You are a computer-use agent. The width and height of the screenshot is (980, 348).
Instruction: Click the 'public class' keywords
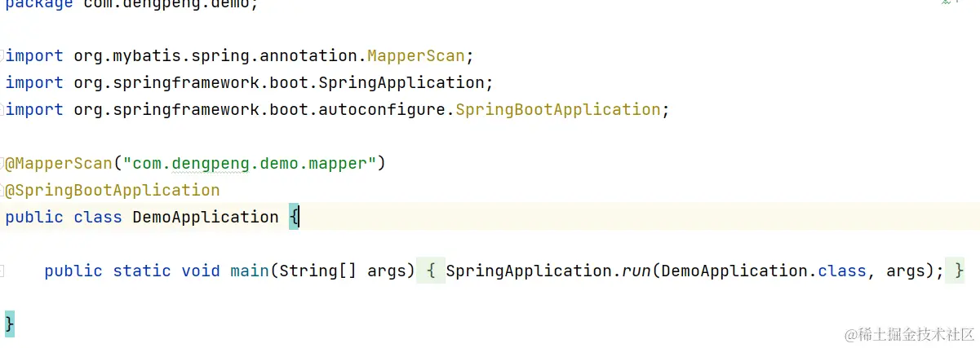coord(64,218)
